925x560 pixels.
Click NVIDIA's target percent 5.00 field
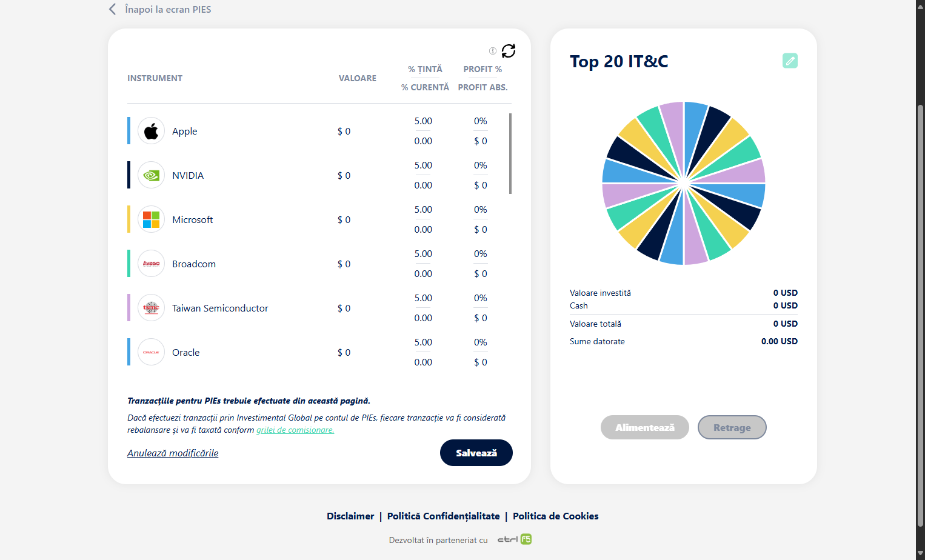[423, 165]
